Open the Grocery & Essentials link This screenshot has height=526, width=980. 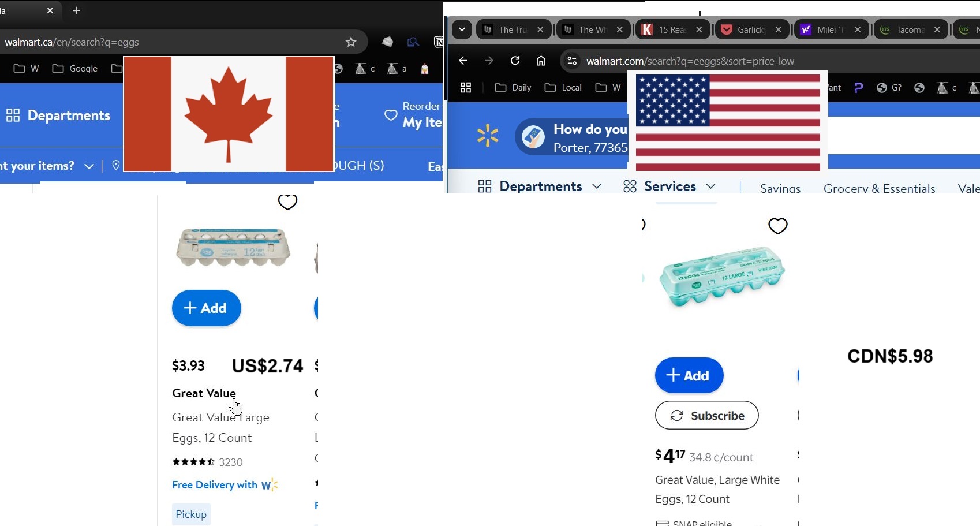coord(879,188)
